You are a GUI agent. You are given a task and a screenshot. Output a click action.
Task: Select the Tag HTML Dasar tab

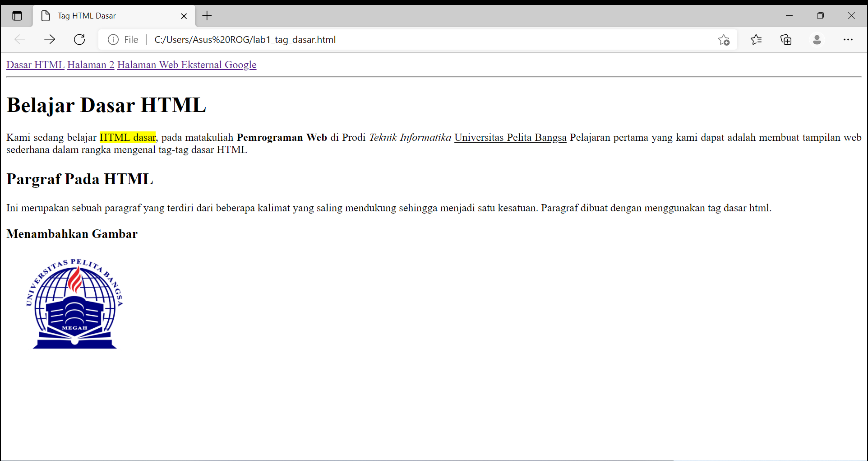(114, 16)
